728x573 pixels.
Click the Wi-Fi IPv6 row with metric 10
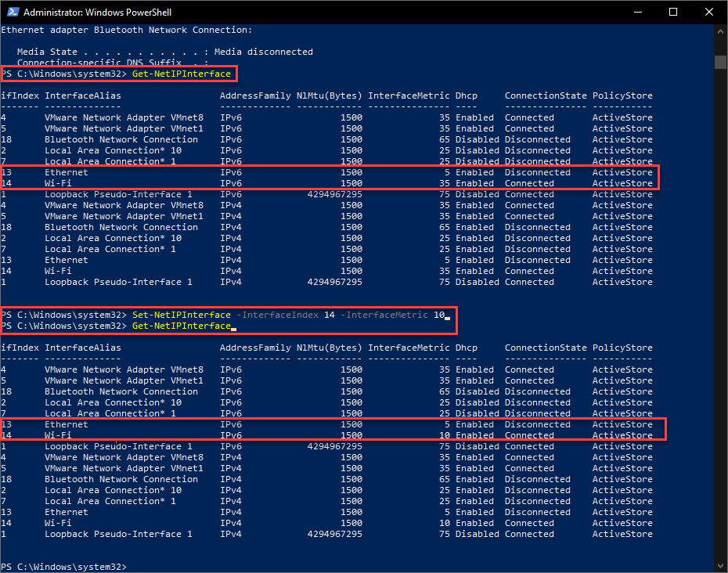327,435
